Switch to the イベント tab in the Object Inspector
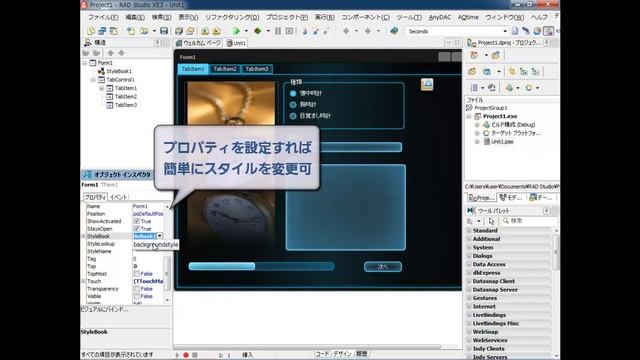This screenshot has height=360, width=640. [119, 197]
